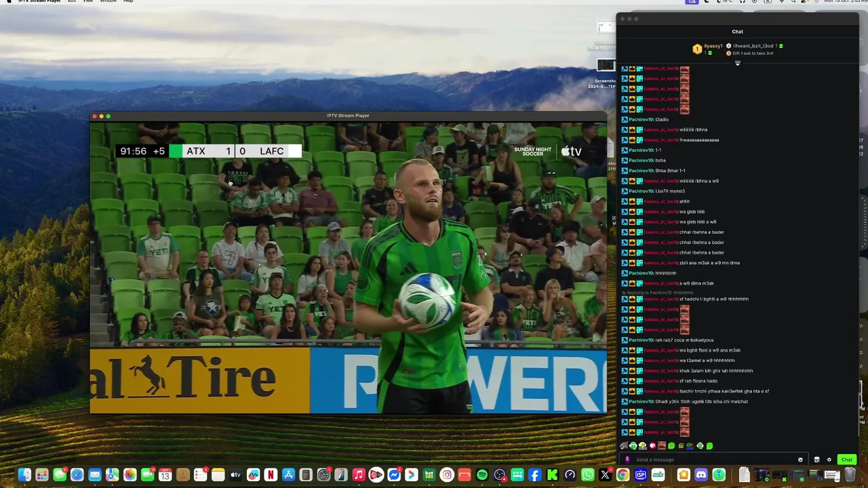Click the Apple TV logo in video
868x488 pixels.
tap(571, 151)
